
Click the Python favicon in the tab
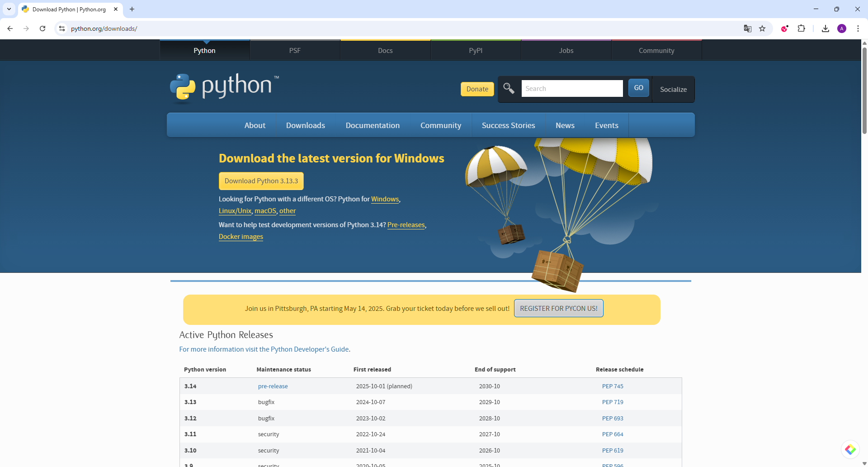click(25, 9)
